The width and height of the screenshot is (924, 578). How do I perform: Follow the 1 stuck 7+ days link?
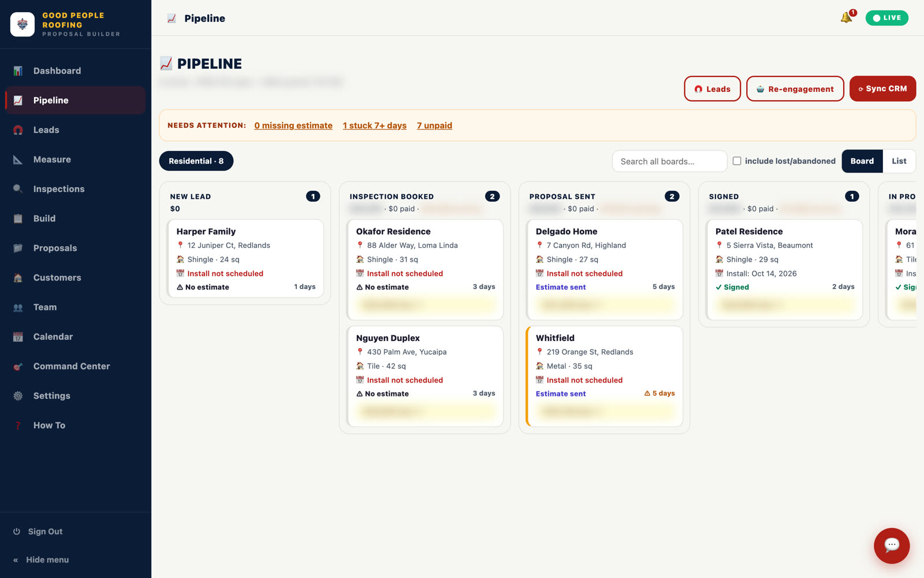tap(375, 125)
